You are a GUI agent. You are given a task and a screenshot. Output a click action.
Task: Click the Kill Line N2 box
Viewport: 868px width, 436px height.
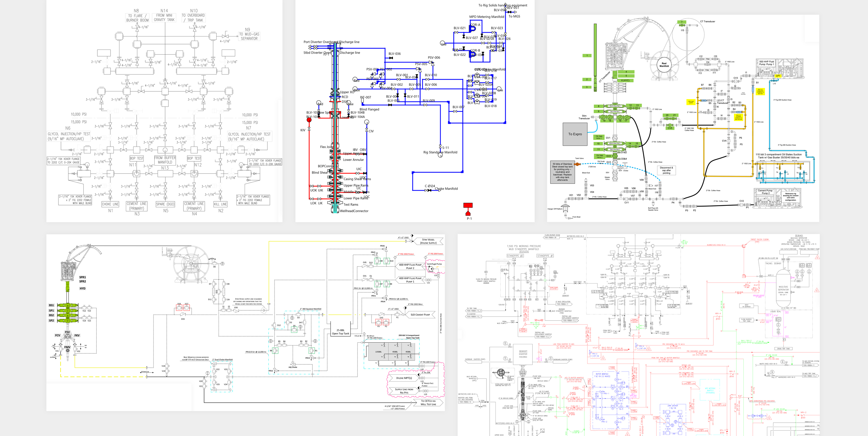tap(220, 204)
